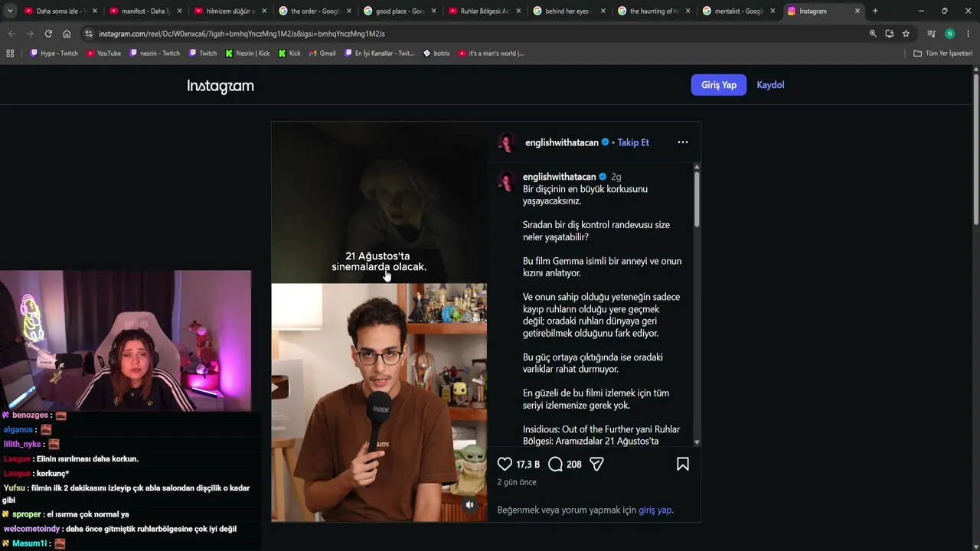
Task: Open comments via the speech bubble icon
Action: (556, 464)
